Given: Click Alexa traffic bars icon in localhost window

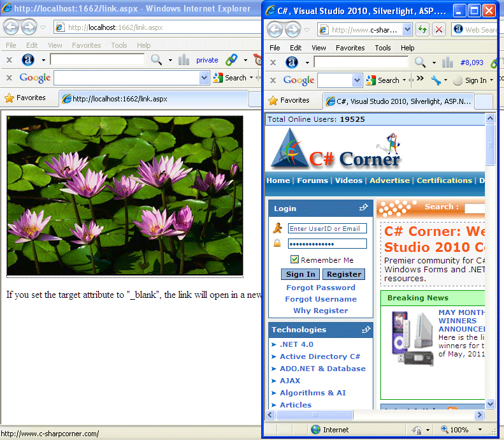Looking at the screenshot, I should (184, 59).
